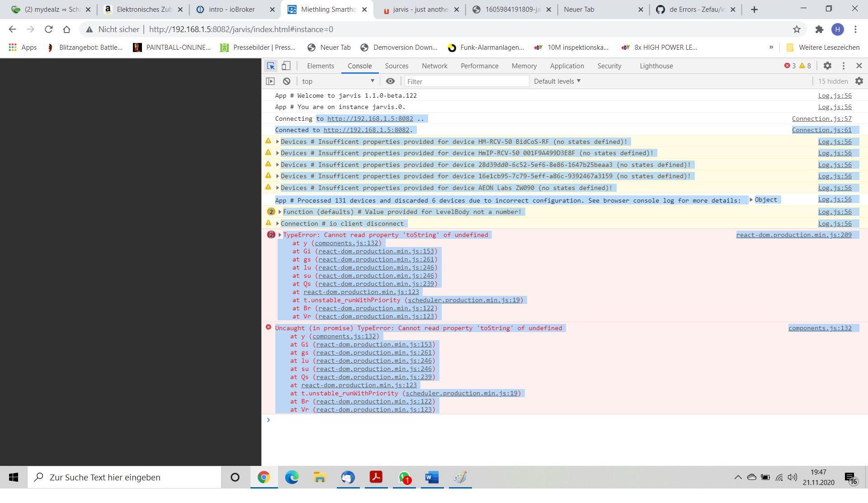Open the Lighthouse tab

point(656,66)
